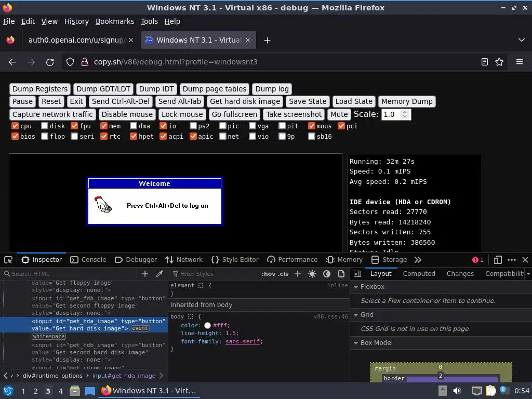Screen dimensions: 532x399
Task: Open the Computed sidebar tab
Action: coord(419,274)
